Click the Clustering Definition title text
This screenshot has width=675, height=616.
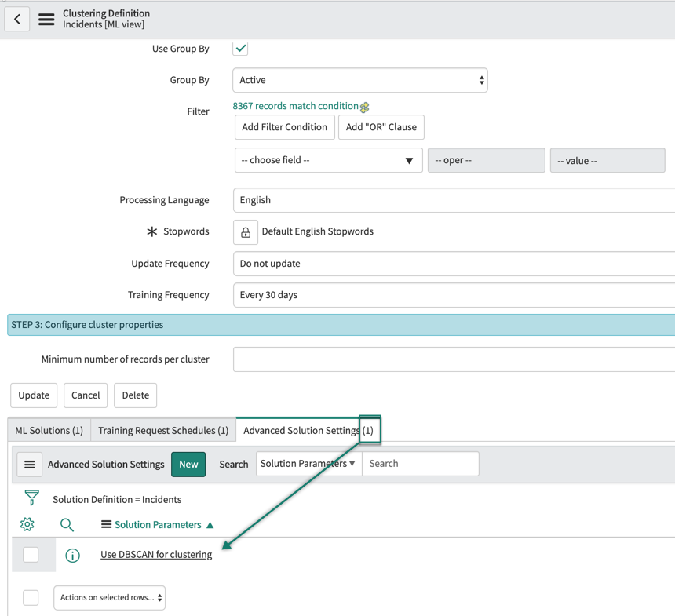(x=106, y=13)
